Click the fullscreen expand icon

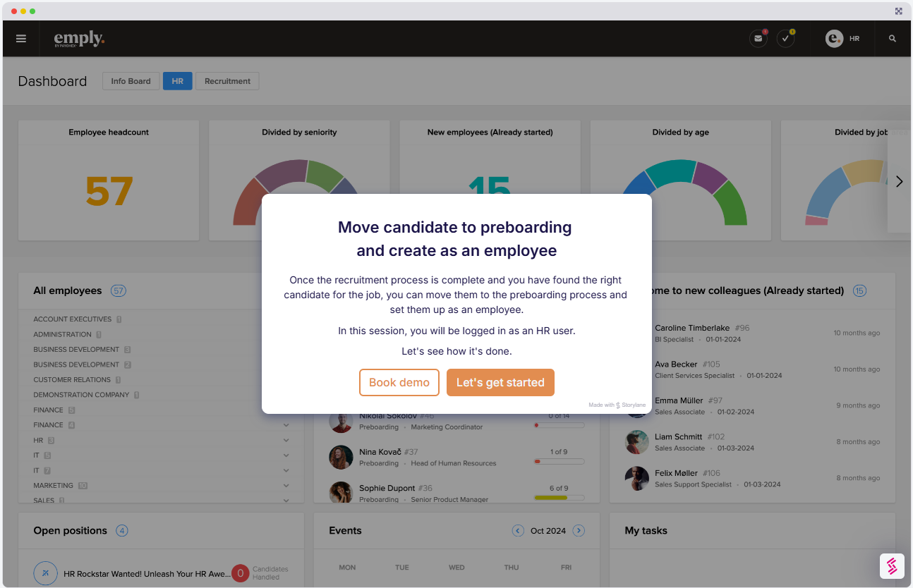click(898, 11)
